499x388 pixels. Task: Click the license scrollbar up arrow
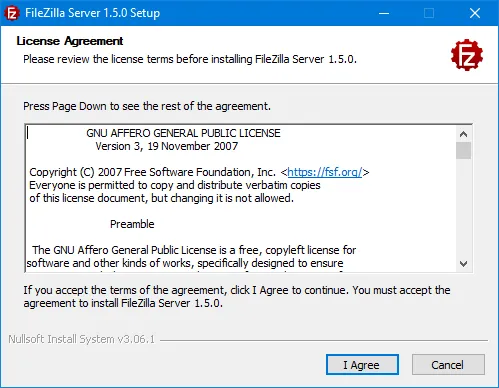click(463, 134)
